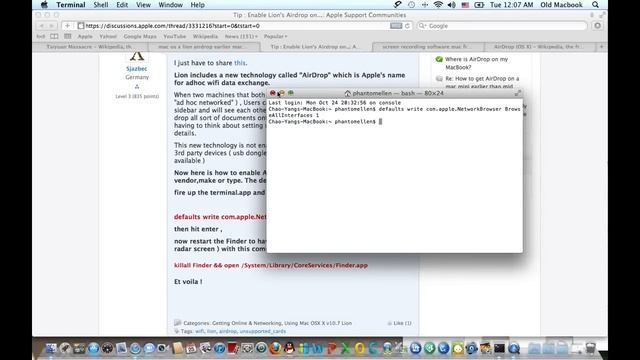The width and height of the screenshot is (640, 360).
Task: Open battery status in menu bar
Action: (479, 5)
